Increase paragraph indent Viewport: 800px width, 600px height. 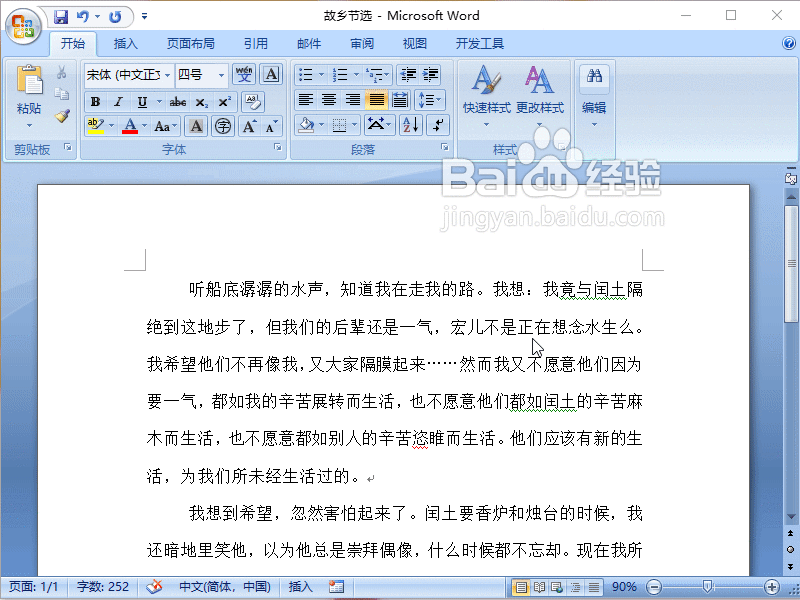coord(431,74)
